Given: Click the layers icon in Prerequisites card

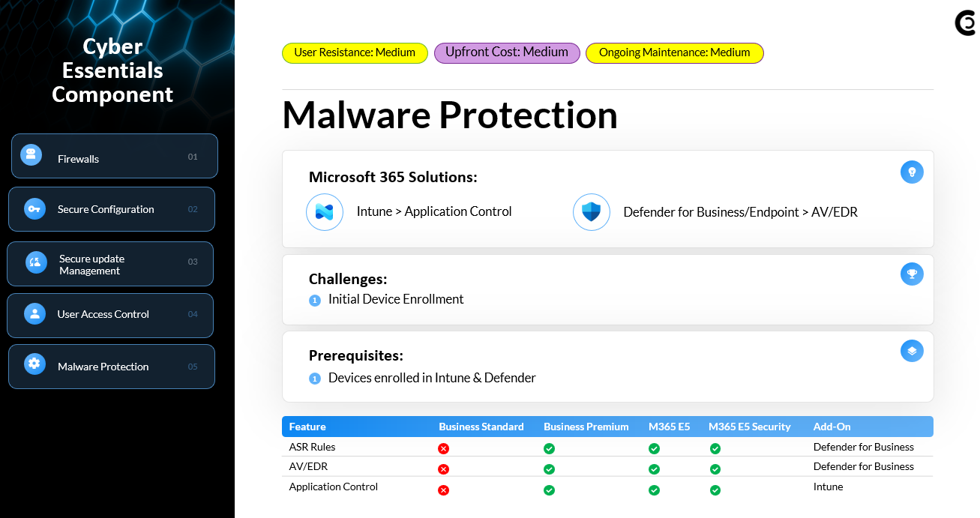Looking at the screenshot, I should pos(912,351).
